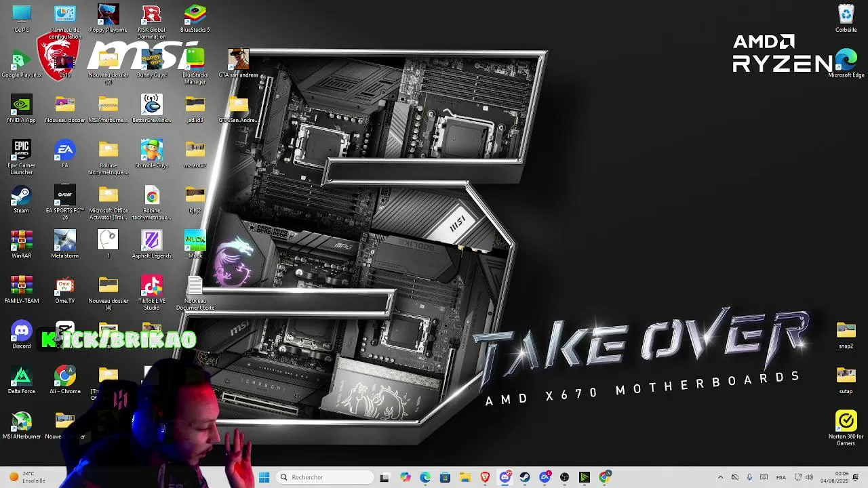Select the Bobine tachymétrique folder
The width and height of the screenshot is (868, 488).
[x=108, y=157]
